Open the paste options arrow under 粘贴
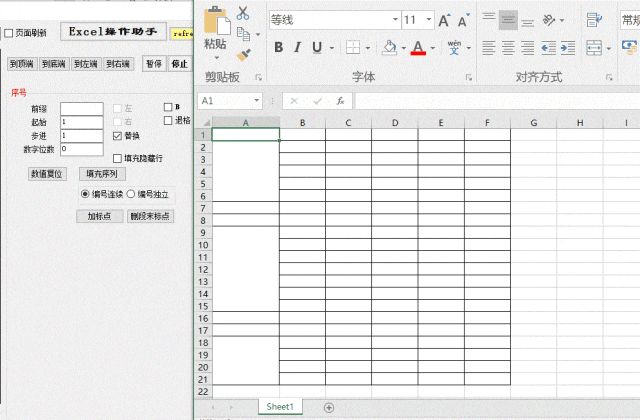 217,58
